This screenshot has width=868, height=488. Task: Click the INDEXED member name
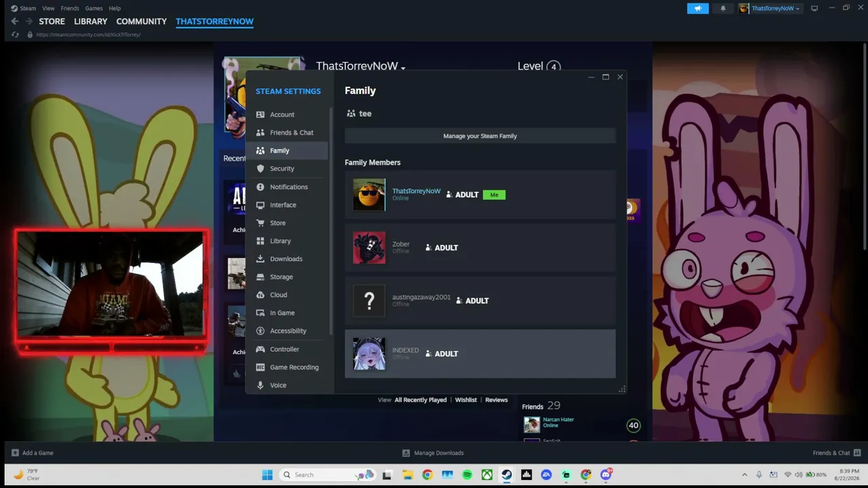(406, 350)
